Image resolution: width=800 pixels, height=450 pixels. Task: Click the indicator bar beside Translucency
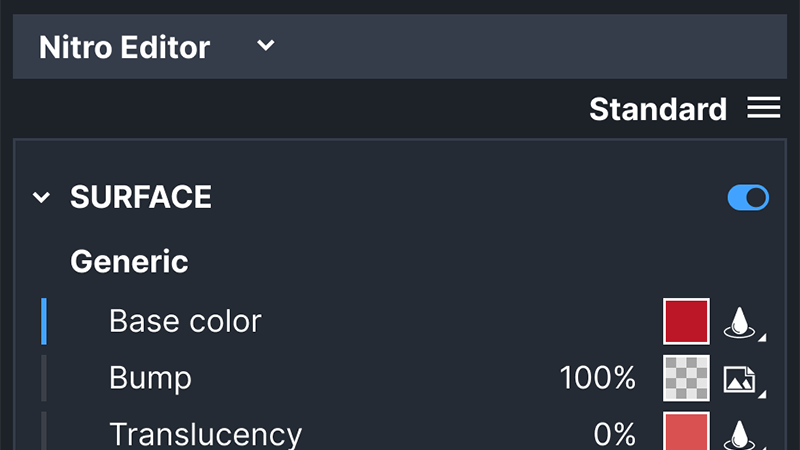click(x=44, y=431)
